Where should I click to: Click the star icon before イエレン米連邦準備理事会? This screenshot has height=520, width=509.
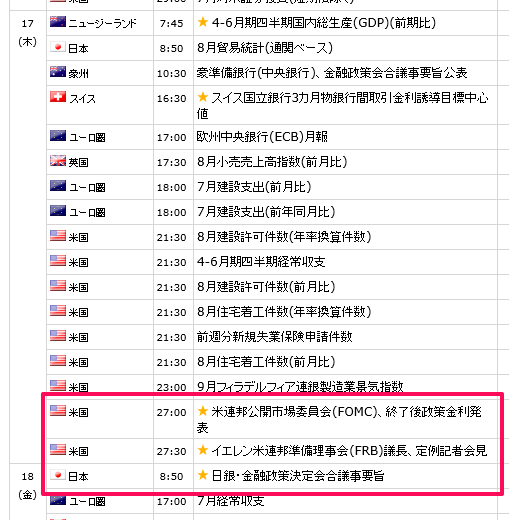coord(203,450)
